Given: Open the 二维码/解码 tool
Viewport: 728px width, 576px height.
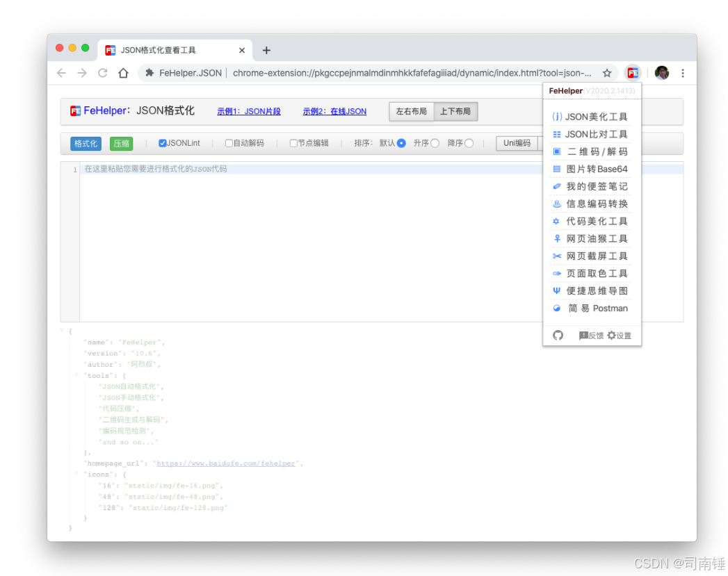Looking at the screenshot, I should point(592,151).
